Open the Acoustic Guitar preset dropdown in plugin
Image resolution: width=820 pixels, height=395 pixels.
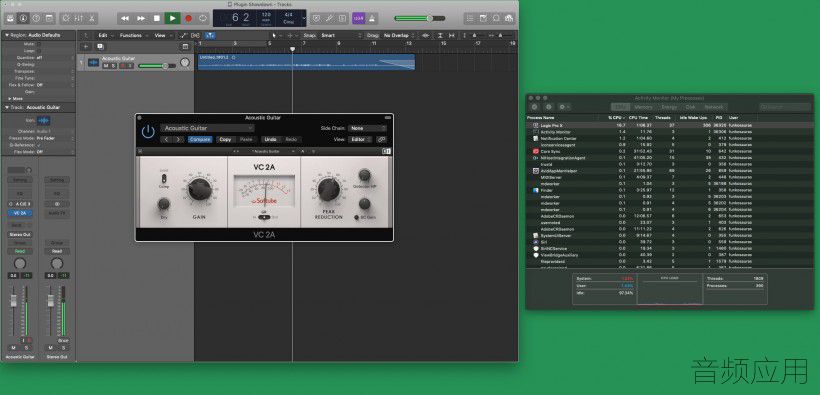[x=208, y=128]
